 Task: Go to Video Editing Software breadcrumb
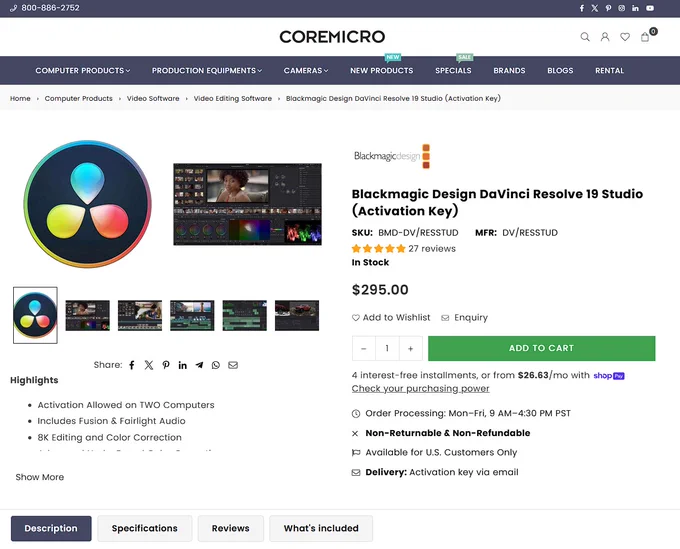tap(233, 98)
